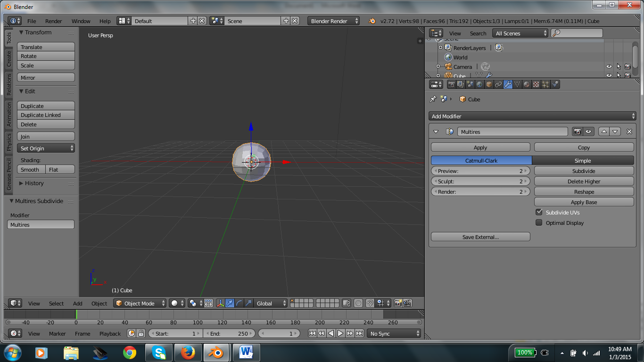Open the Blender Render engine dropdown
The image size is (644, 362).
(x=333, y=21)
